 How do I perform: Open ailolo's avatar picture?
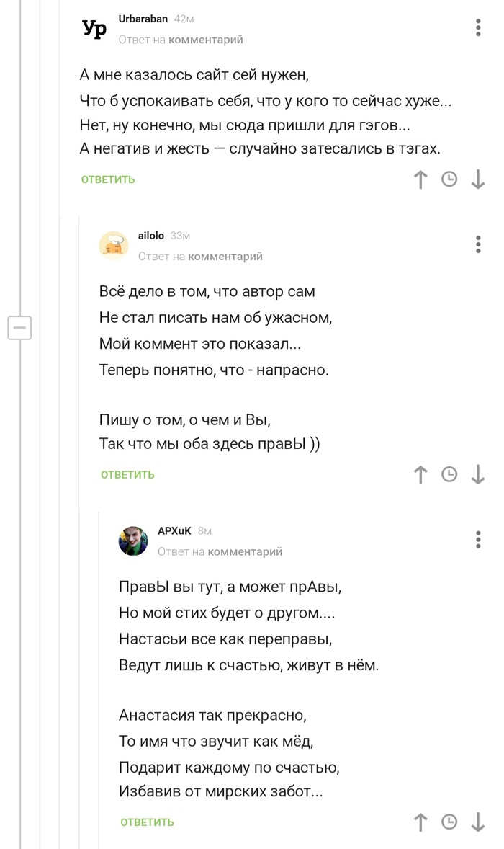[114, 246]
